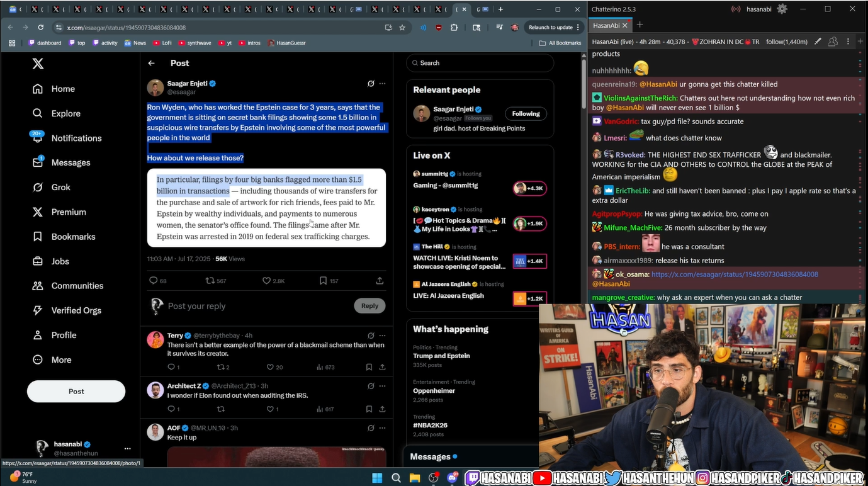Select the HasanAbi Chatterino tab
868x486 pixels.
click(611, 25)
